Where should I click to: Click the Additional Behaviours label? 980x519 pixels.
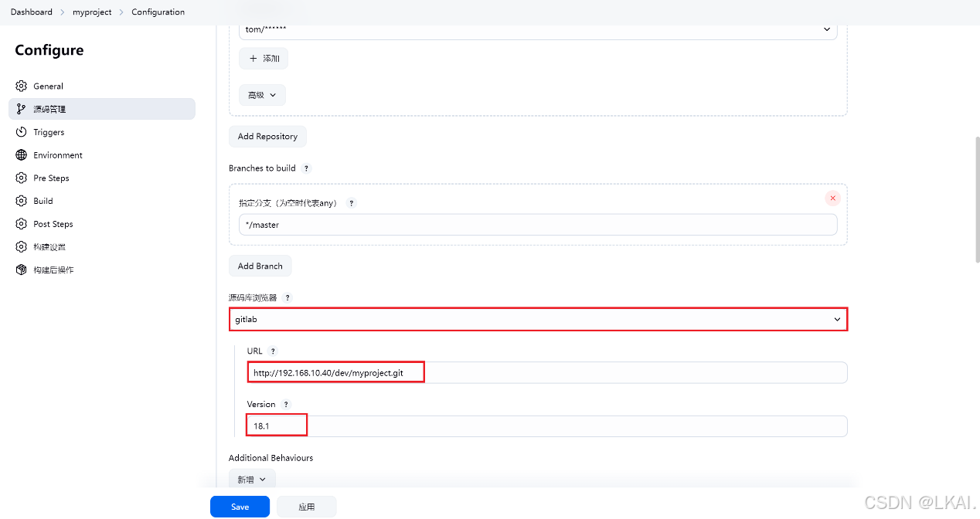tap(271, 458)
